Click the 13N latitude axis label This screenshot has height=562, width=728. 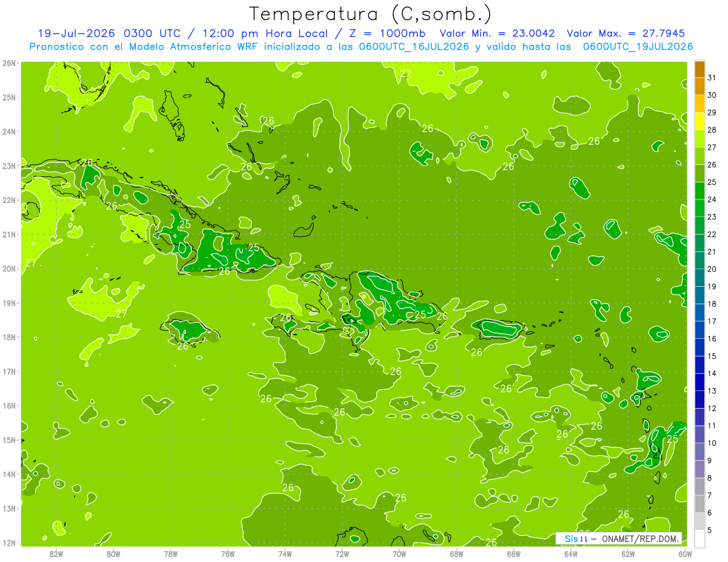point(8,509)
